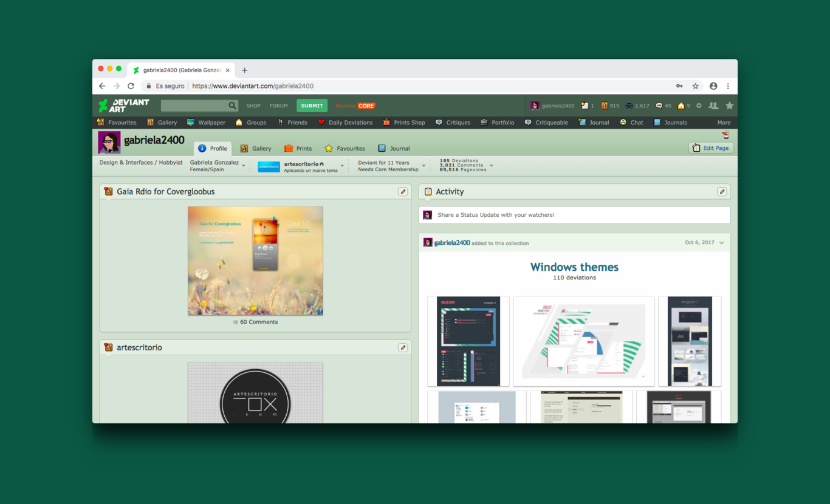
Task: Reload the page in Chrome
Action: pos(131,86)
